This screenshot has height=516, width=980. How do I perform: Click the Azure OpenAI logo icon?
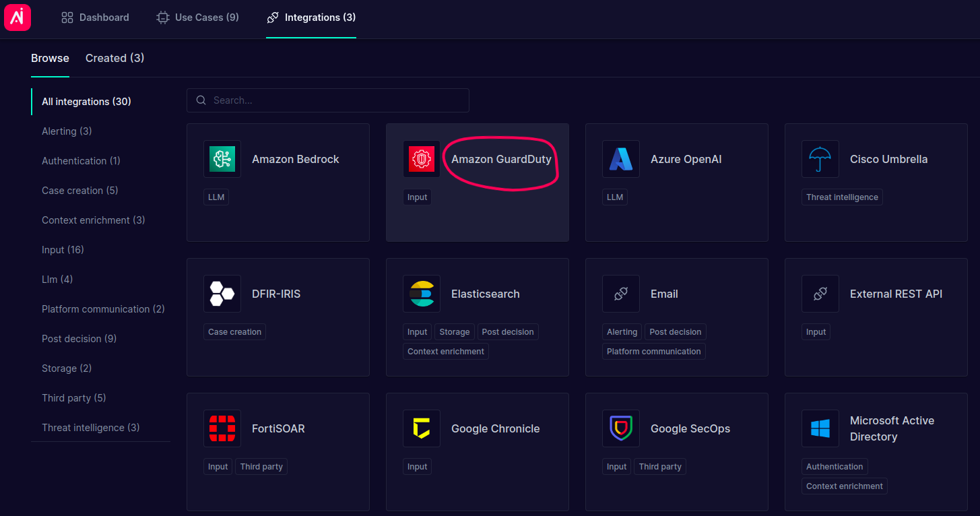point(621,159)
